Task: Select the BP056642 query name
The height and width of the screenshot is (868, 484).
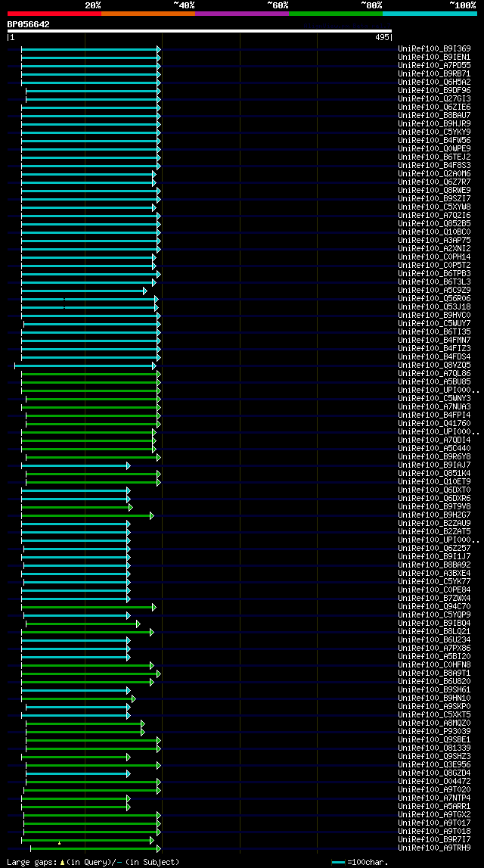Action: click(x=28, y=24)
